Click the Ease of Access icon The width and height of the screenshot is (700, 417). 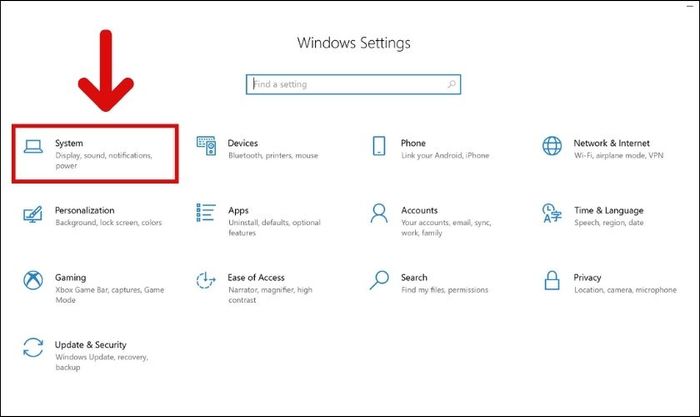coord(206,280)
